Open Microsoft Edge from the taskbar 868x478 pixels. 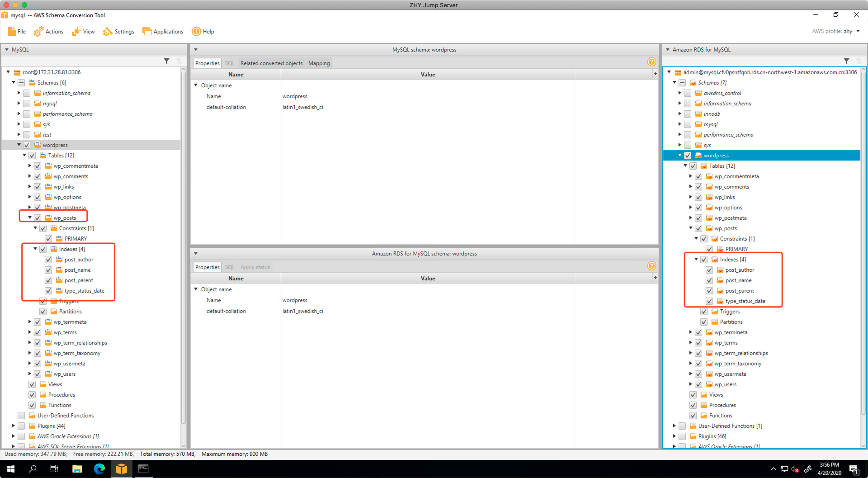click(x=99, y=469)
